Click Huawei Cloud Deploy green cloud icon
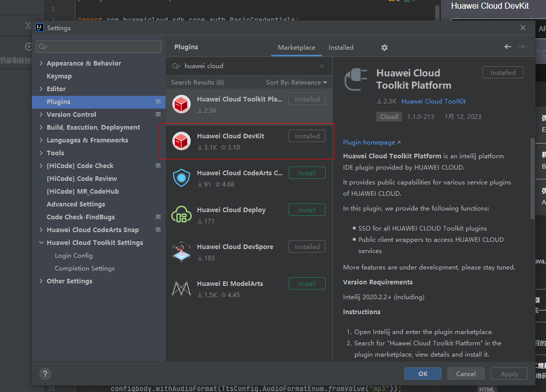Screen dimensions: 546x392 pyautogui.click(x=181, y=215)
